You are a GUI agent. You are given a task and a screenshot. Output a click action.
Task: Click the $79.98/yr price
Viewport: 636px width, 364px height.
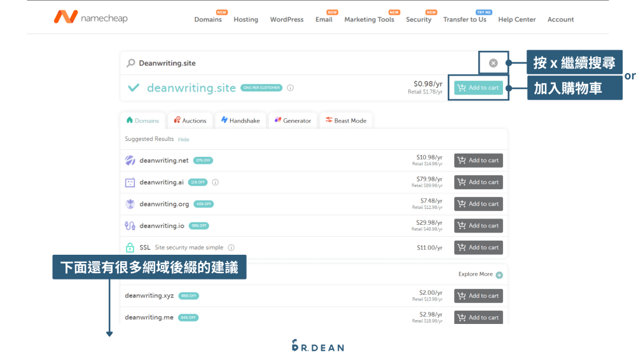pyautogui.click(x=429, y=179)
